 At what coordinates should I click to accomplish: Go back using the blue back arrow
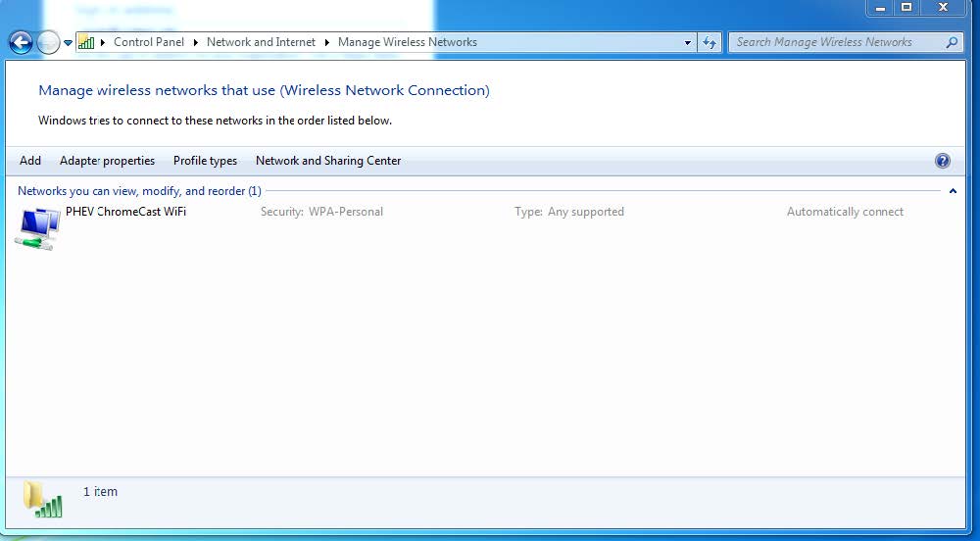pos(21,42)
